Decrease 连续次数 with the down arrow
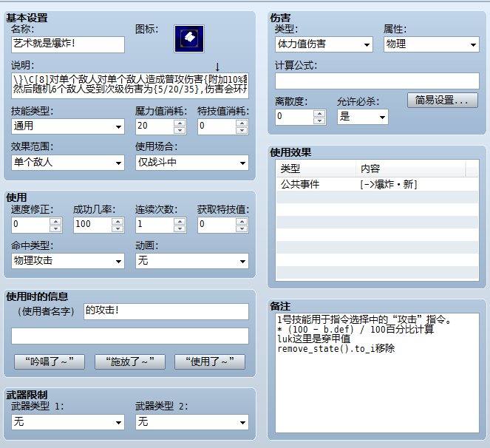Viewport: 490px width, 448px height. point(180,228)
